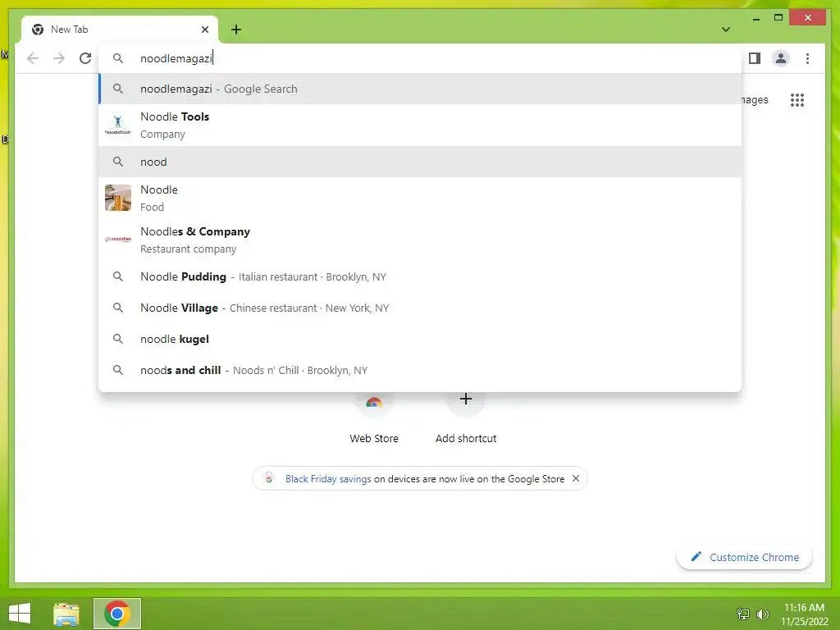Select Noodle Tools company suggestion

(x=420, y=125)
